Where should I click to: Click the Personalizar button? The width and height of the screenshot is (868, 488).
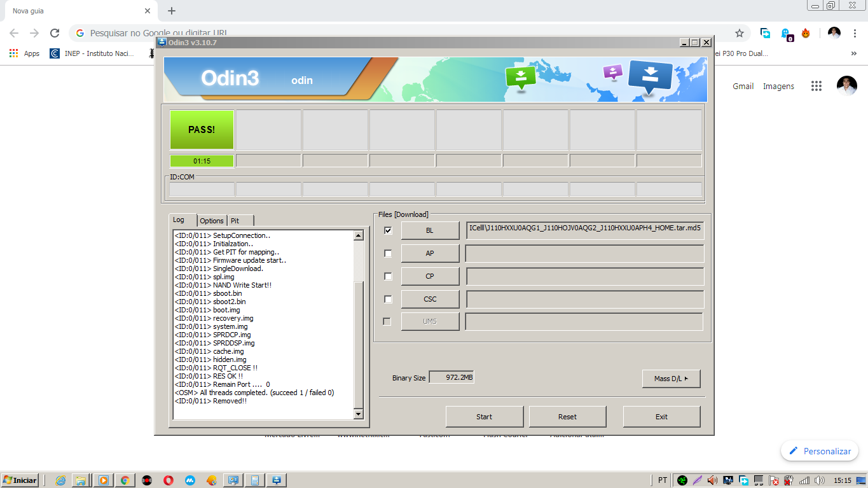[x=820, y=451]
